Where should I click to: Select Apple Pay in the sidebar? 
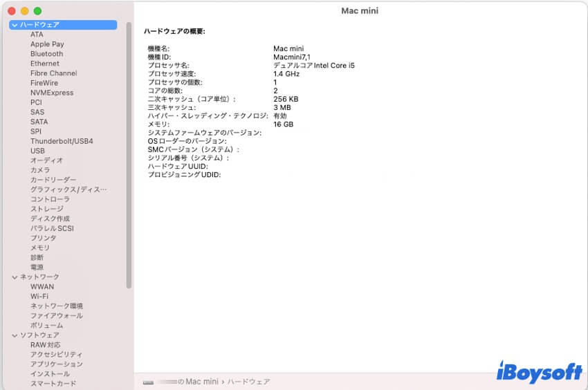[47, 44]
